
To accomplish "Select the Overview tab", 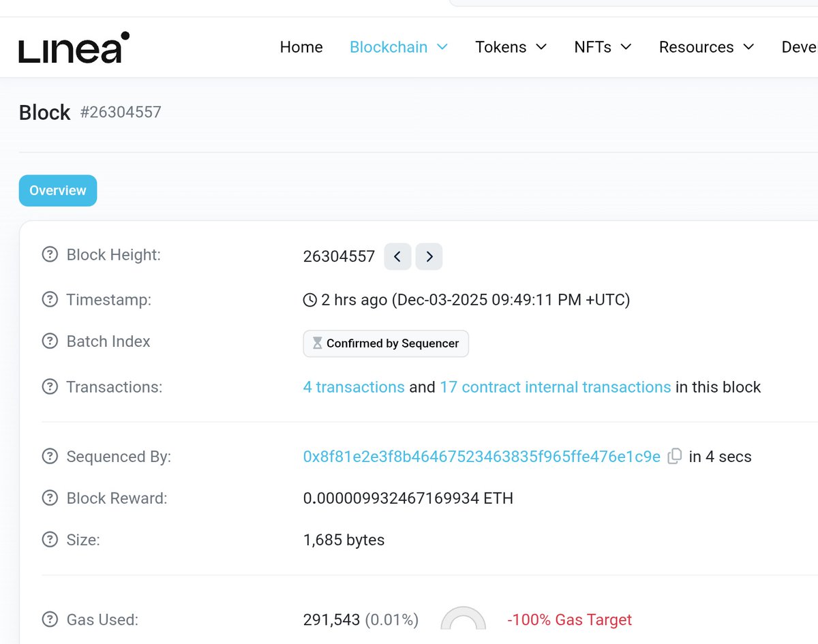I will click(x=58, y=191).
